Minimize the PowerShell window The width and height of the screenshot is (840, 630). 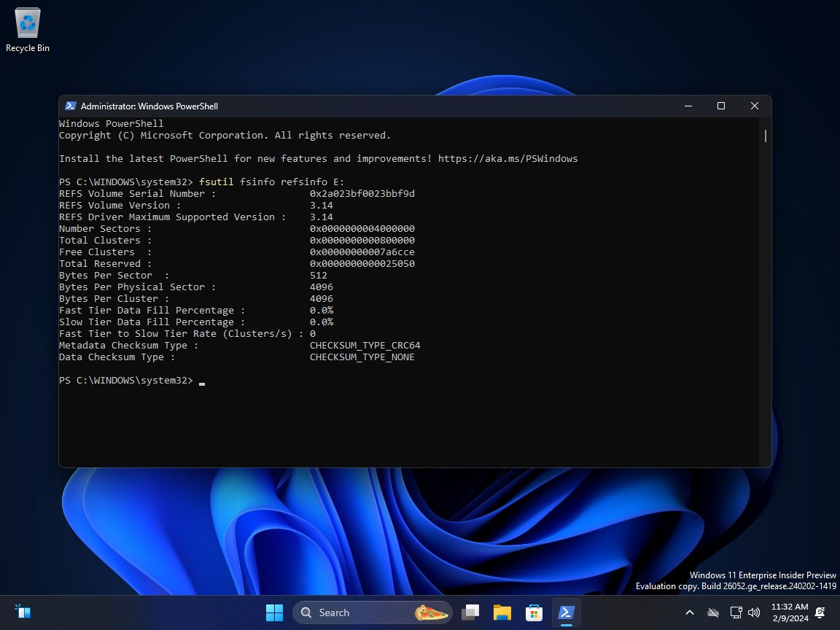coord(688,106)
